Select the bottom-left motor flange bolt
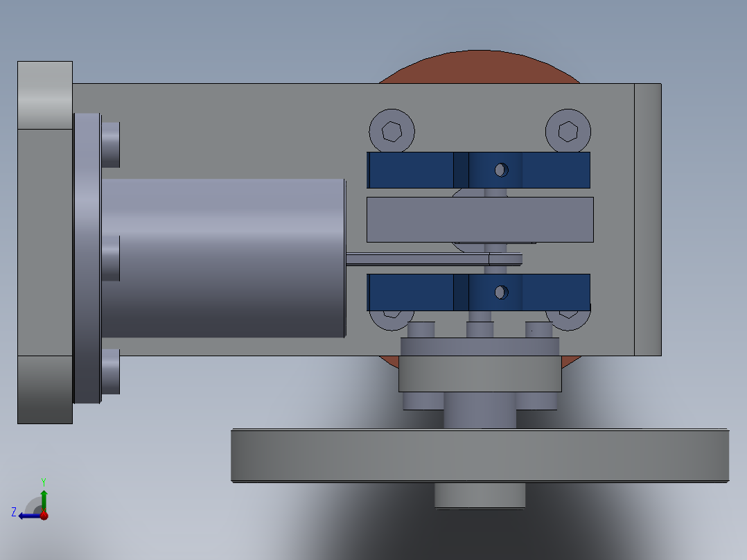The height and width of the screenshot is (560, 747). tap(111, 371)
